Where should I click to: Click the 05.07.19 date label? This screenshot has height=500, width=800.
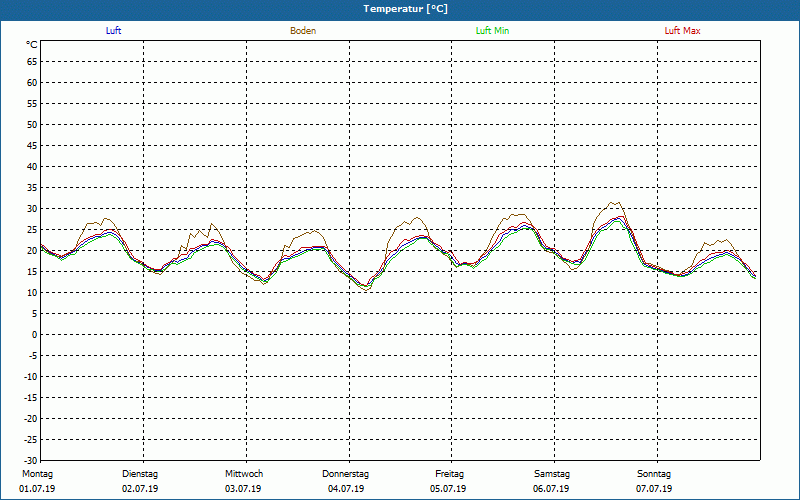coord(448,489)
